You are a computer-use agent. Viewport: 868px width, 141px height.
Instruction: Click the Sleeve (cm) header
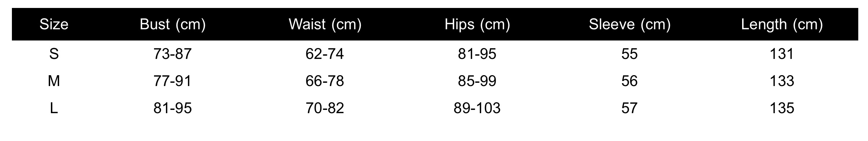[x=630, y=25]
